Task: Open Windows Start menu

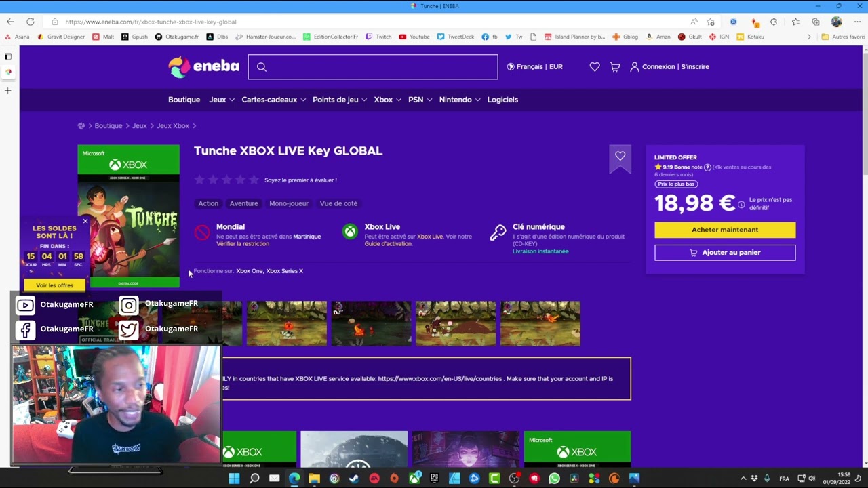Action: (x=234, y=479)
